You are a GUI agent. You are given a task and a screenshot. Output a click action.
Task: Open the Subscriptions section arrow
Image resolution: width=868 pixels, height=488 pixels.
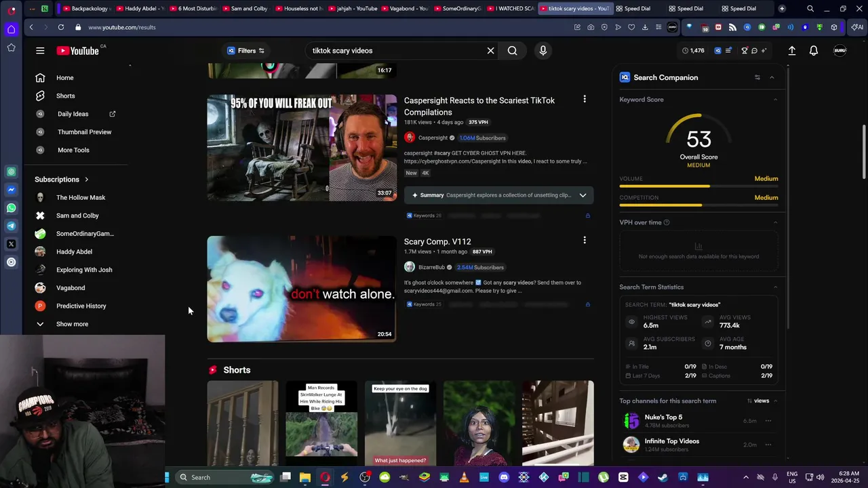click(86, 180)
